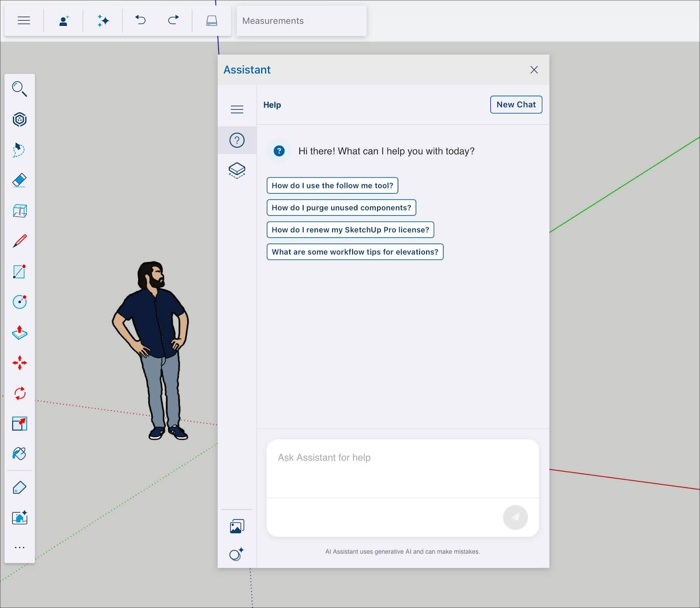This screenshot has height=608, width=700.
Task: Click the follow me tool suggestion
Action: click(332, 185)
